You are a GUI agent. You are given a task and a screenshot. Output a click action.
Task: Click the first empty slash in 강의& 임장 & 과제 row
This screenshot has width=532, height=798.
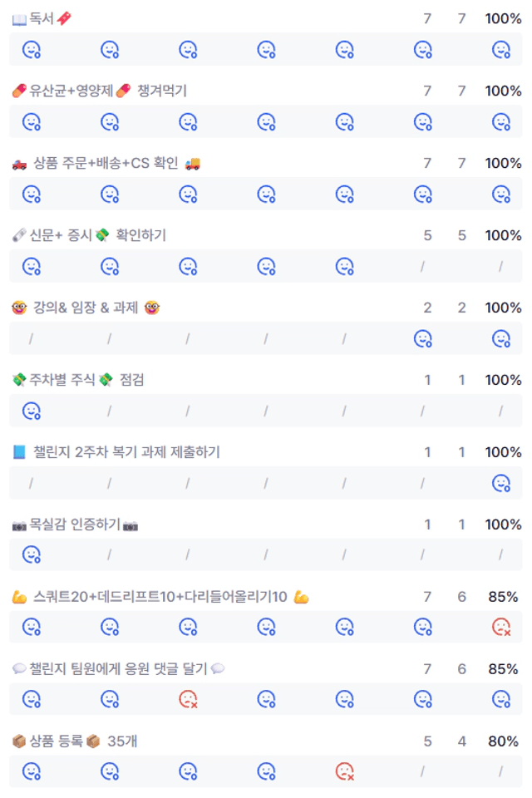[31, 338]
